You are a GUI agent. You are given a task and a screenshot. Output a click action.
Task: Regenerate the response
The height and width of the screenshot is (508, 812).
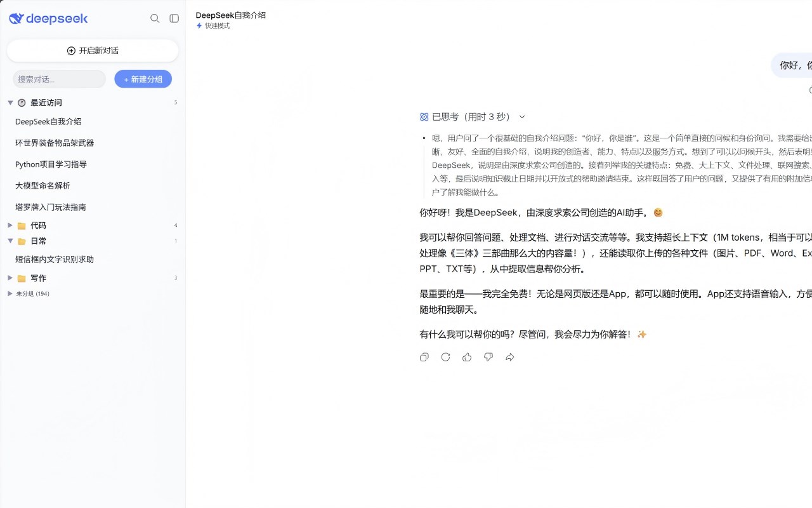pyautogui.click(x=445, y=358)
